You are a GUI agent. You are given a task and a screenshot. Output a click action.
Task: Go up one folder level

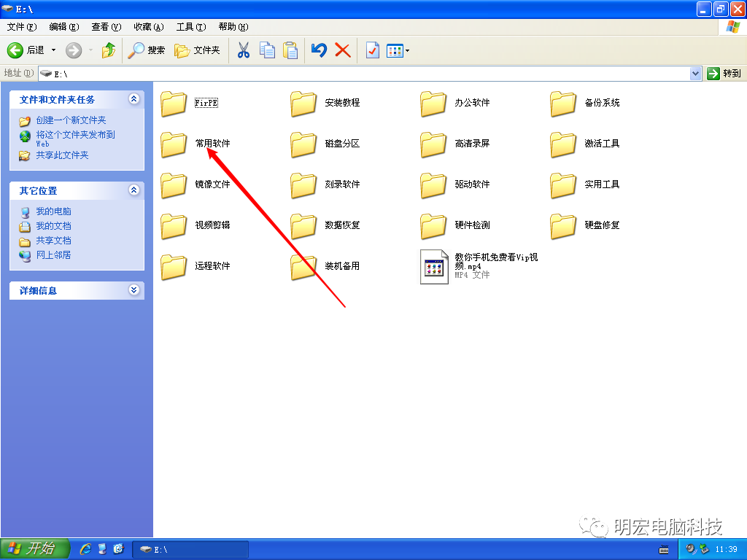[x=108, y=50]
